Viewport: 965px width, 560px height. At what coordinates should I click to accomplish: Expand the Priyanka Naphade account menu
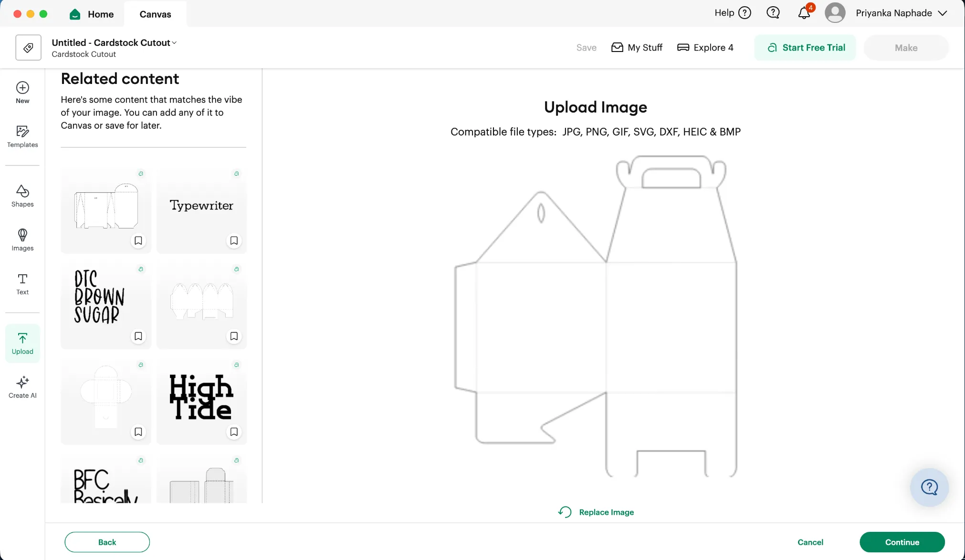(942, 13)
